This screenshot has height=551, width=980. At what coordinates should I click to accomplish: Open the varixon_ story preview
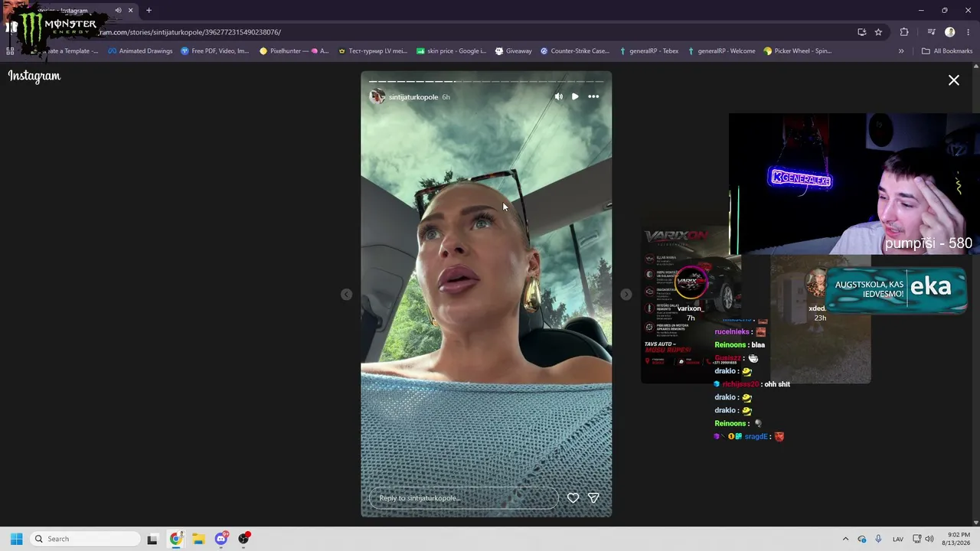(691, 304)
